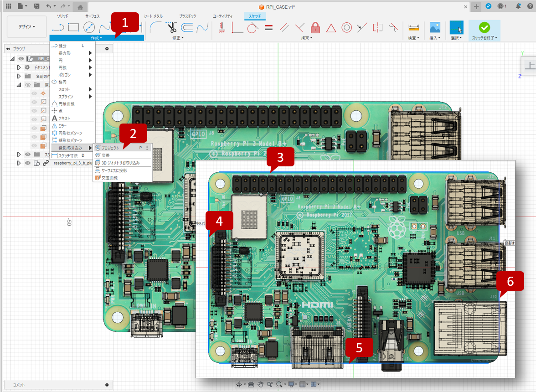The width and height of the screenshot is (536, 392).
Task: Open the 検査 dropdown
Action: (414, 38)
